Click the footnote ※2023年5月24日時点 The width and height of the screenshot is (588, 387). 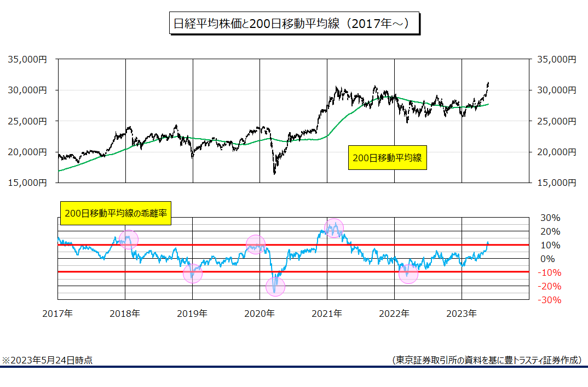click(x=47, y=360)
